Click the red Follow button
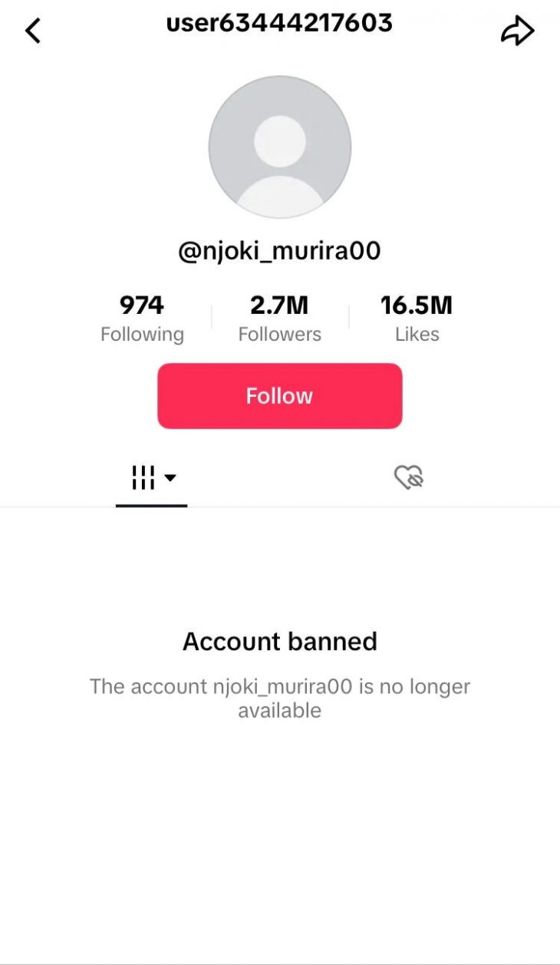560x965 pixels. click(280, 396)
